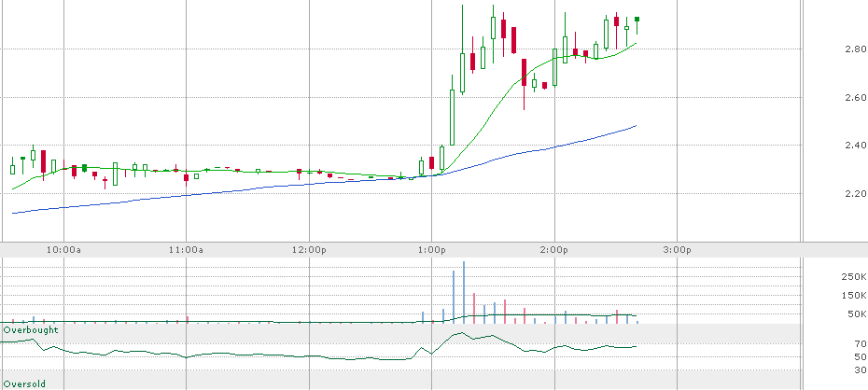Click the tallest blue volume bar
This screenshot has width=868, height=390.
coord(463,292)
